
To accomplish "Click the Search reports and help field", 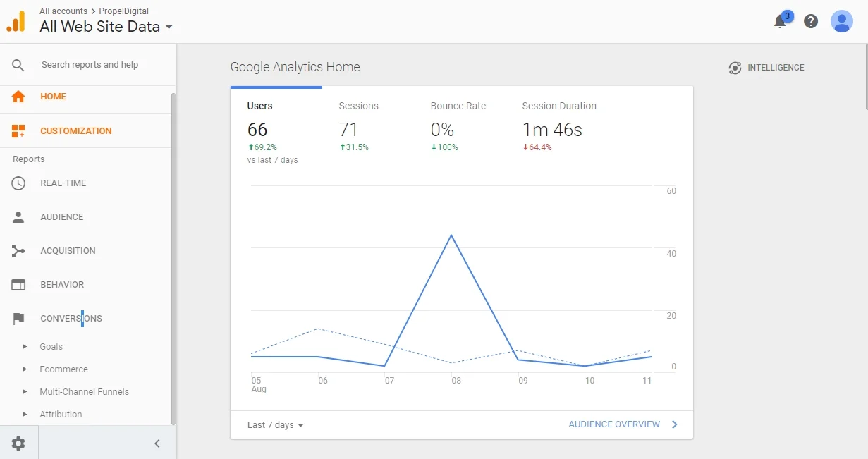I will pyautogui.click(x=90, y=65).
